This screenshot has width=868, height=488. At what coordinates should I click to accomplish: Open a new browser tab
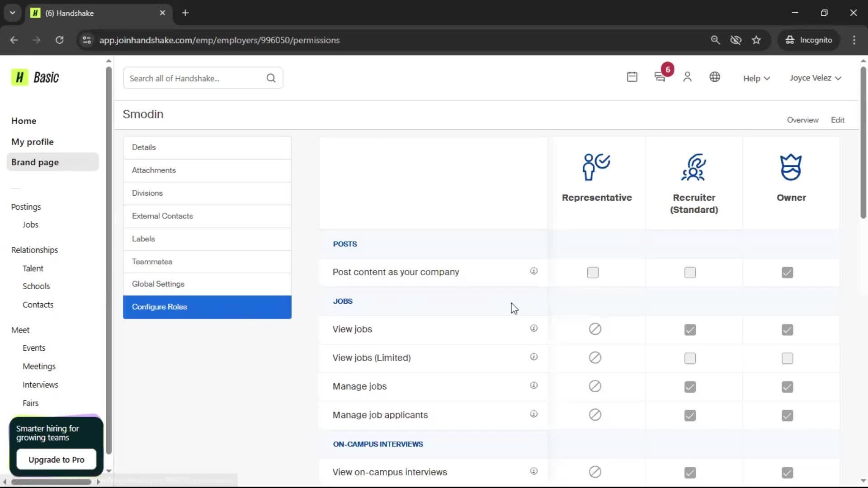[185, 13]
